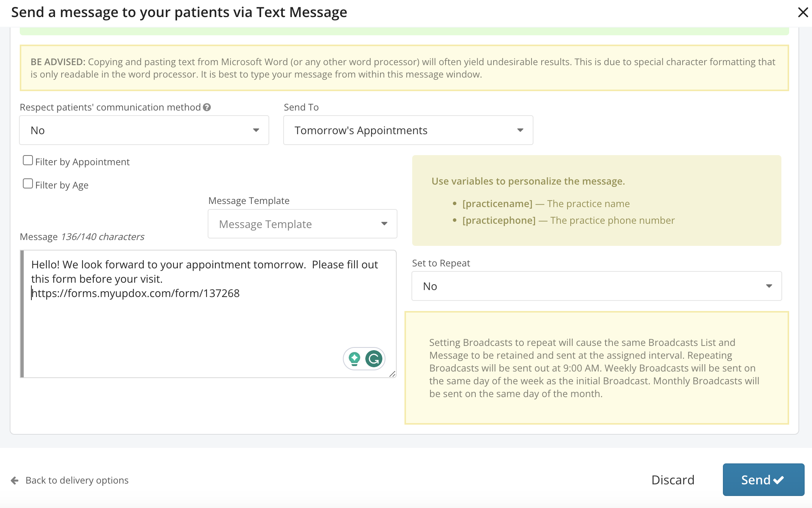Expand the Send To dropdown

[x=408, y=130]
